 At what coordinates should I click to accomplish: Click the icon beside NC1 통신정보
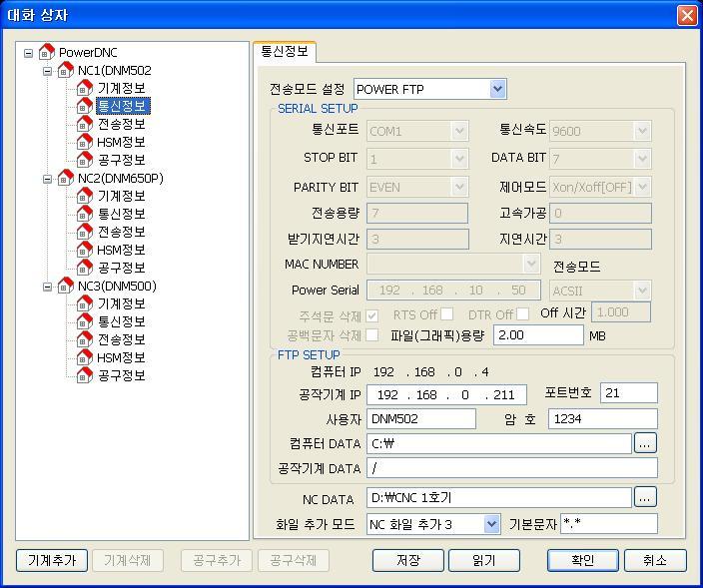[84, 106]
